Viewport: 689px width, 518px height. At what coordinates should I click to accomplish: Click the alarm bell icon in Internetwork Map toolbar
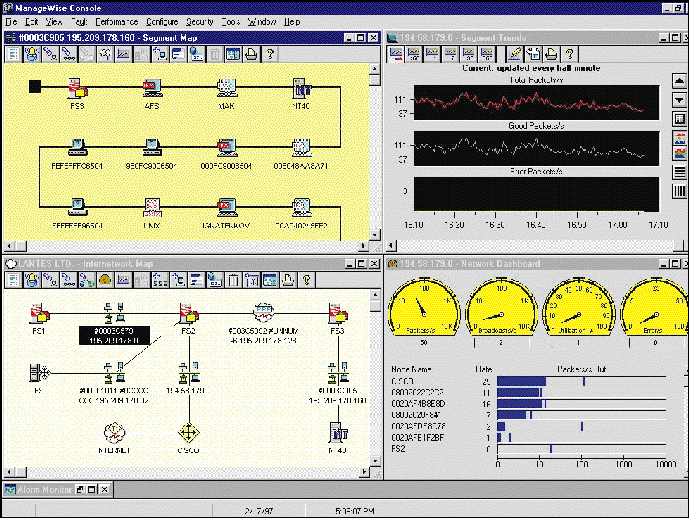[x=31, y=280]
